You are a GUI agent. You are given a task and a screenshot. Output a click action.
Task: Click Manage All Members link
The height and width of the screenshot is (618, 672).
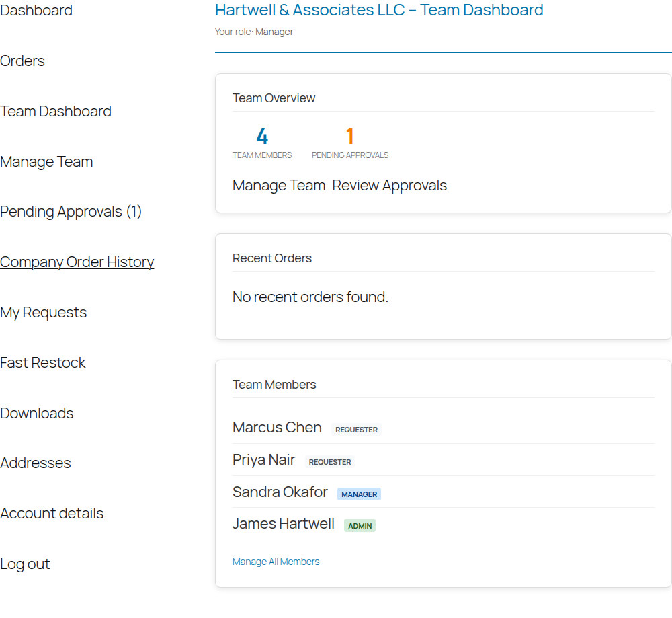[276, 562]
